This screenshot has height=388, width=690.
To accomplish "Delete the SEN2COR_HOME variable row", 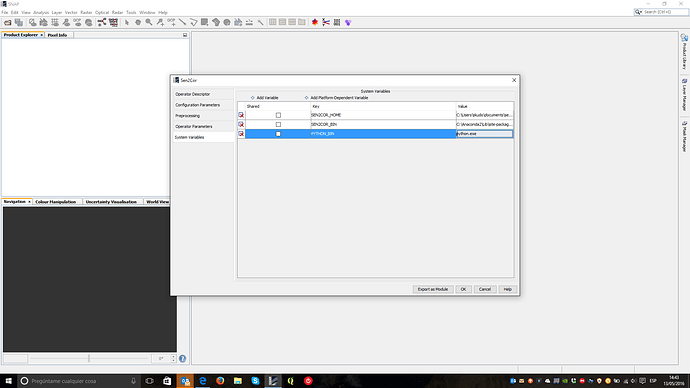I will 241,115.
